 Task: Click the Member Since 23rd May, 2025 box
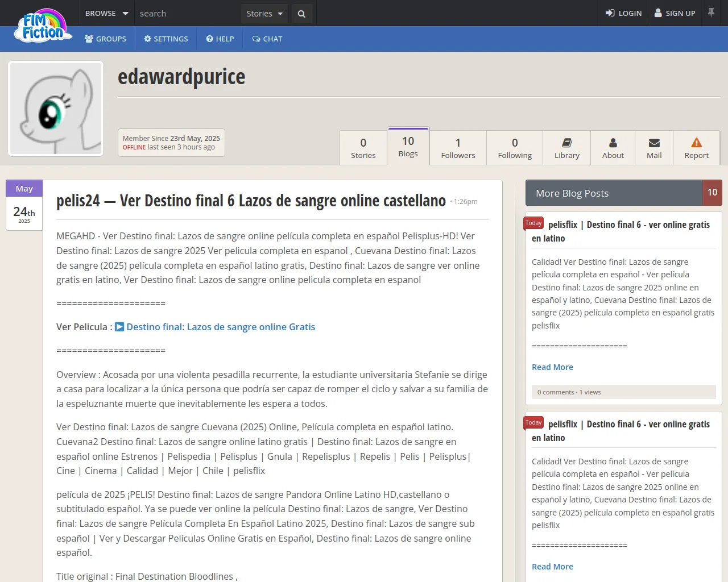coord(171,143)
